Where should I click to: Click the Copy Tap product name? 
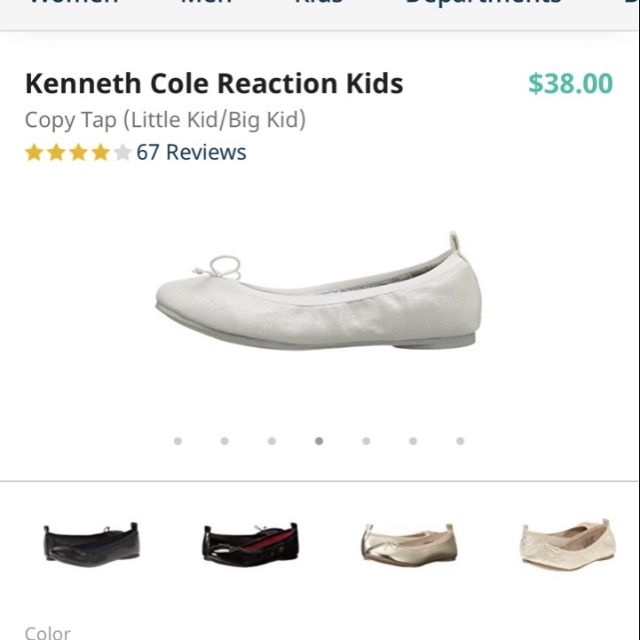165,120
